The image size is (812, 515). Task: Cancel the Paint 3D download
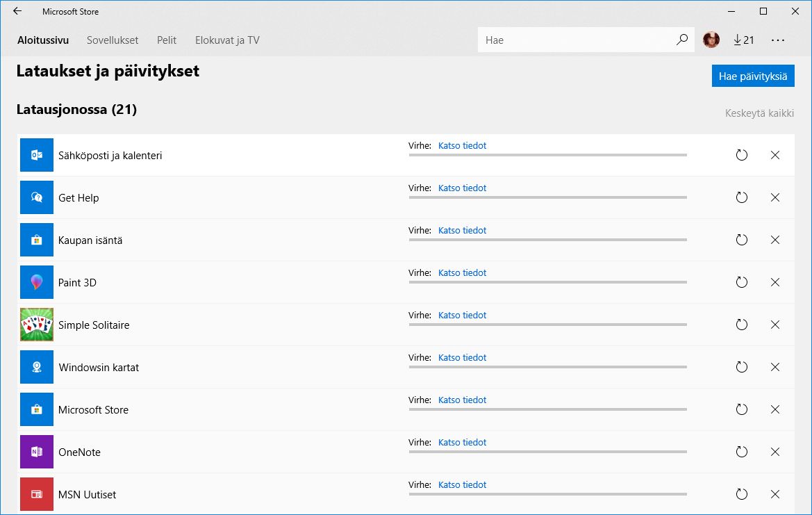pyautogui.click(x=775, y=282)
